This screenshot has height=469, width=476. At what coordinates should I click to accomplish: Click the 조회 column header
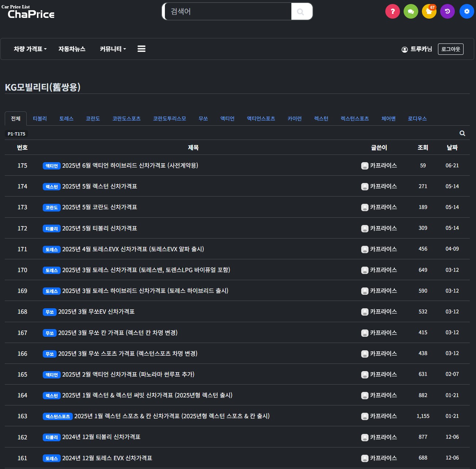[423, 148]
